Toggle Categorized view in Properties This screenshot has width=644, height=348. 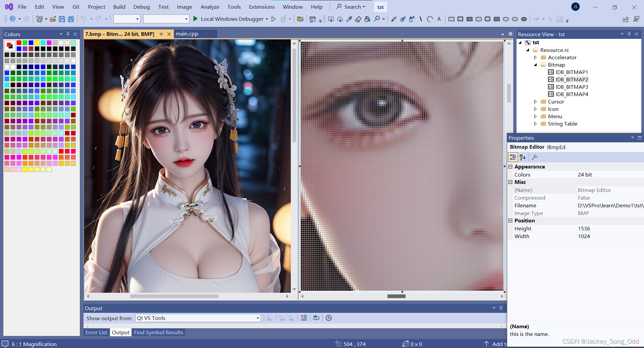click(513, 157)
